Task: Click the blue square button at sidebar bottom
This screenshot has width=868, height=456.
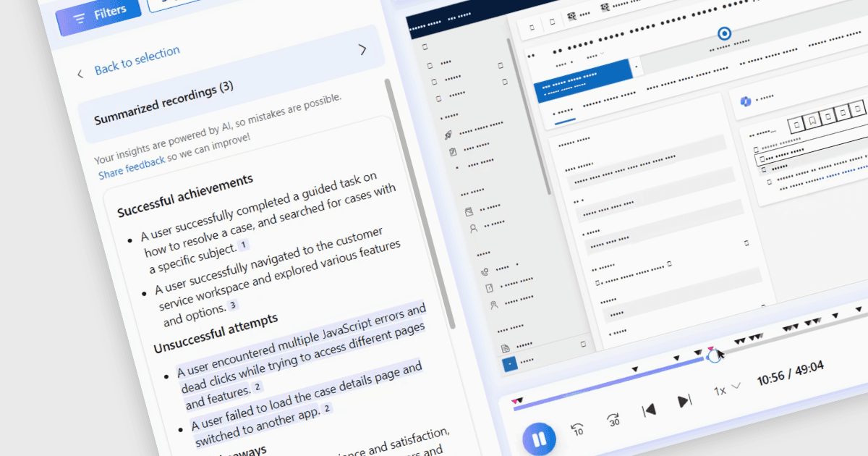Action: coord(510,363)
